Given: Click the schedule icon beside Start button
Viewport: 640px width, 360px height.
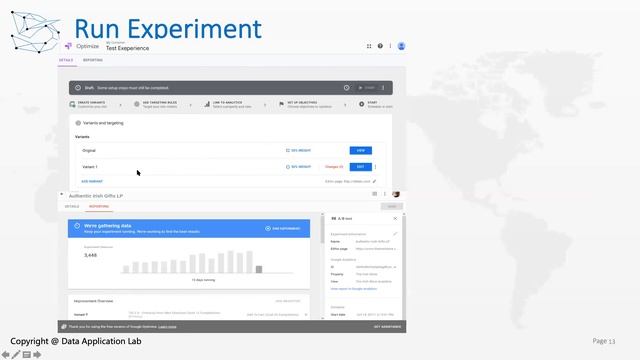Looking at the screenshot, I should 347,88.
